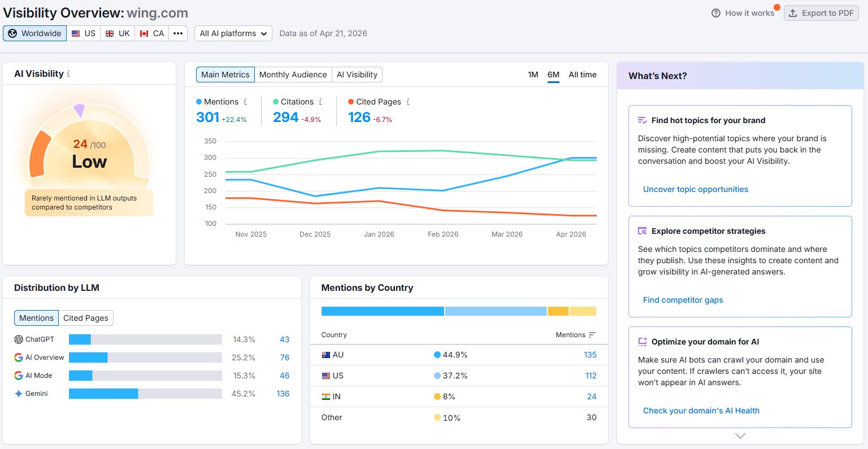Screen dimensions: 868x449
Task: Click the Mentions metric info icon
Action: click(245, 102)
